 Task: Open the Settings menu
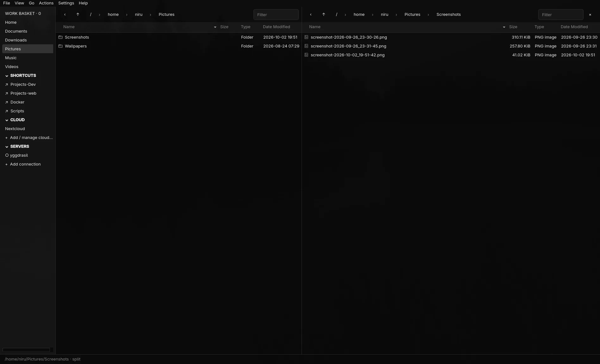pos(66,3)
